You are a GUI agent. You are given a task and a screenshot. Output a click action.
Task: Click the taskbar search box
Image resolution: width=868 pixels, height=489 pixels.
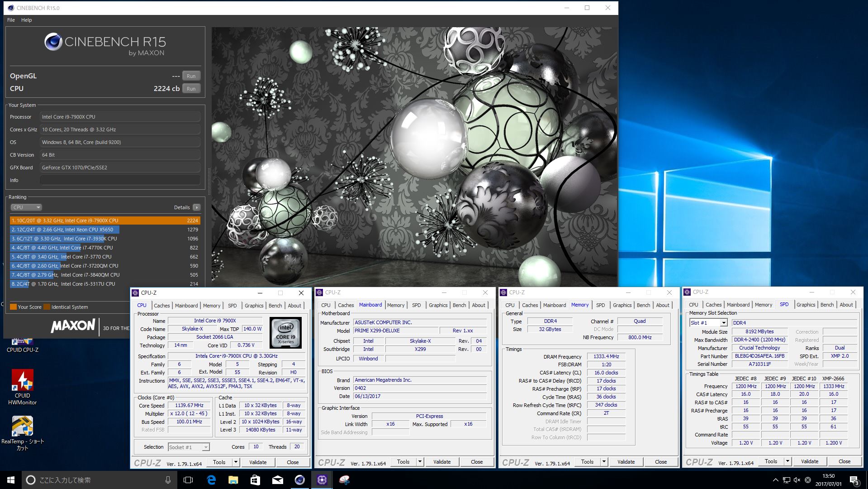coord(100,480)
